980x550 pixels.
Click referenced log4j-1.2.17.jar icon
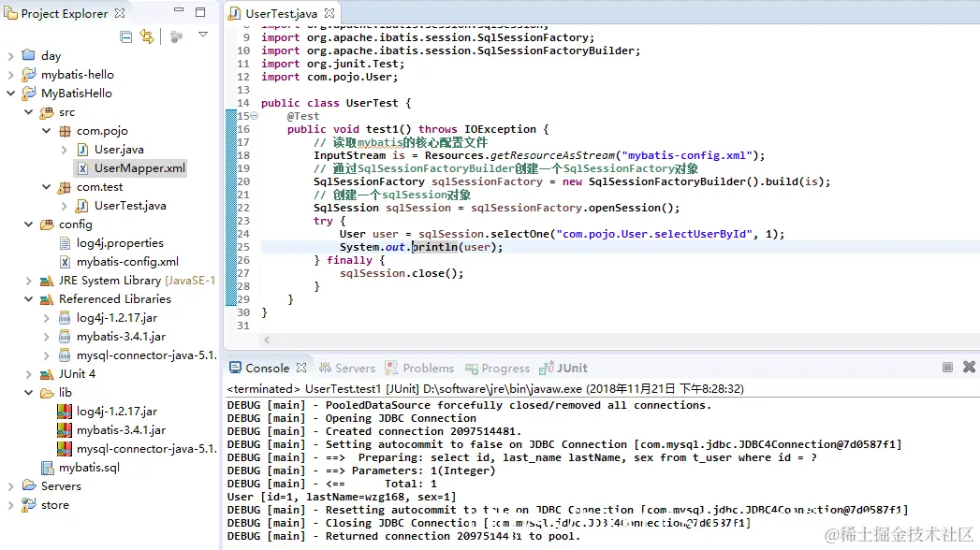pyautogui.click(x=65, y=318)
